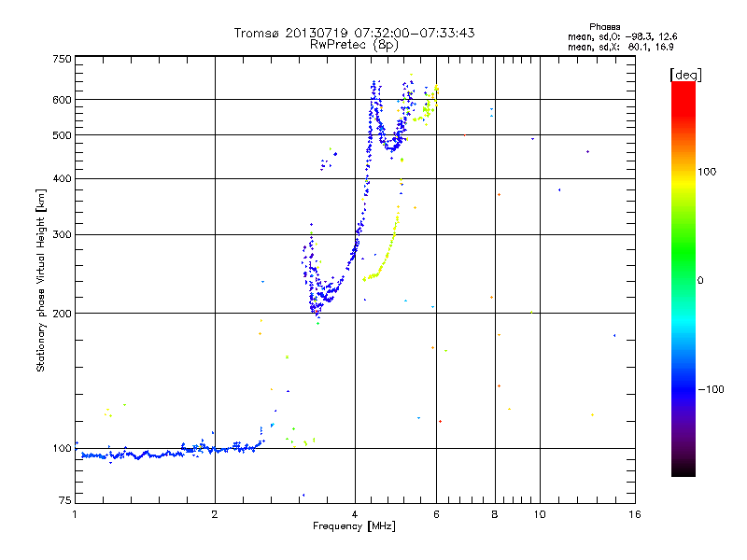Click y-axis tick label '400'

[x=62, y=178]
